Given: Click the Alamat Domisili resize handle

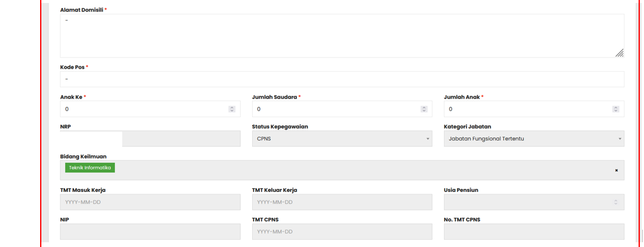Looking at the screenshot, I should point(619,53).
